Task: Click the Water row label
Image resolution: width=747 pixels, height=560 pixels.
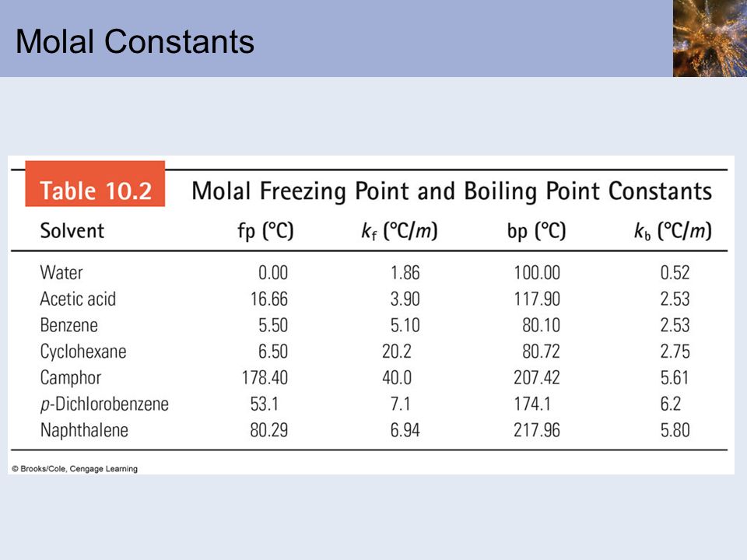Action: [x=61, y=273]
